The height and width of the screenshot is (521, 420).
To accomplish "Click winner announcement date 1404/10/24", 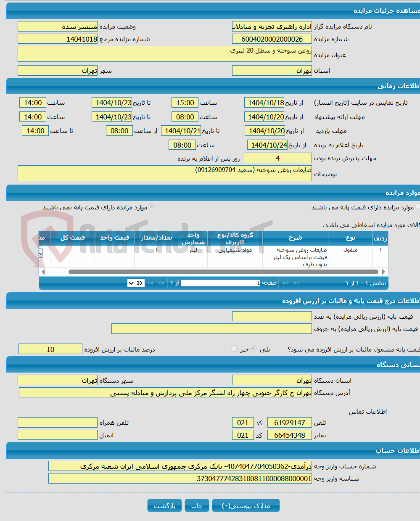I will pos(267,145).
